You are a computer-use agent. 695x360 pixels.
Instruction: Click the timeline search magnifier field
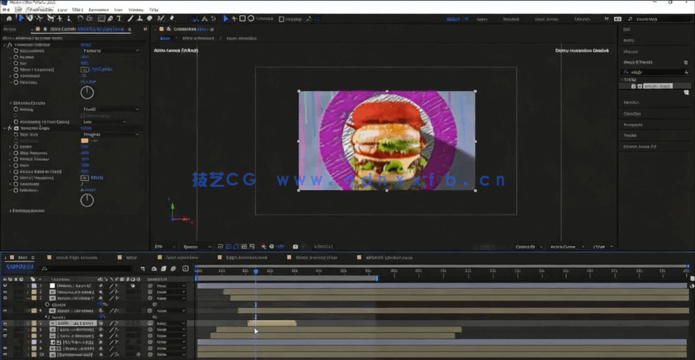[x=86, y=269]
